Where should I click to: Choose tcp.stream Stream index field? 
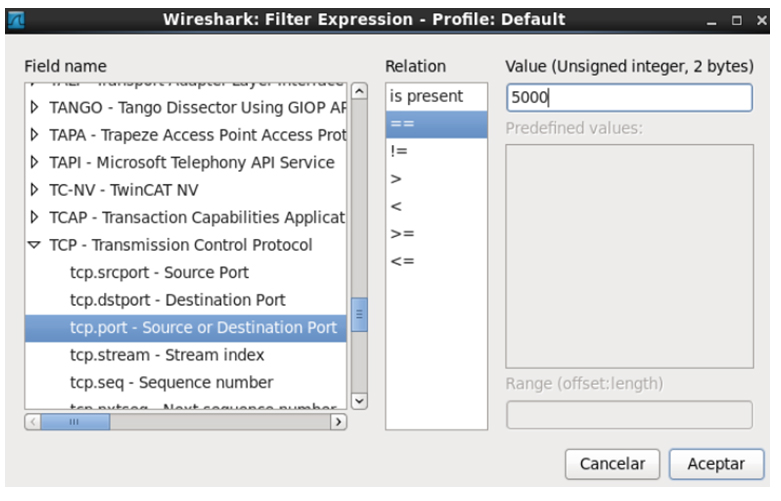166,355
